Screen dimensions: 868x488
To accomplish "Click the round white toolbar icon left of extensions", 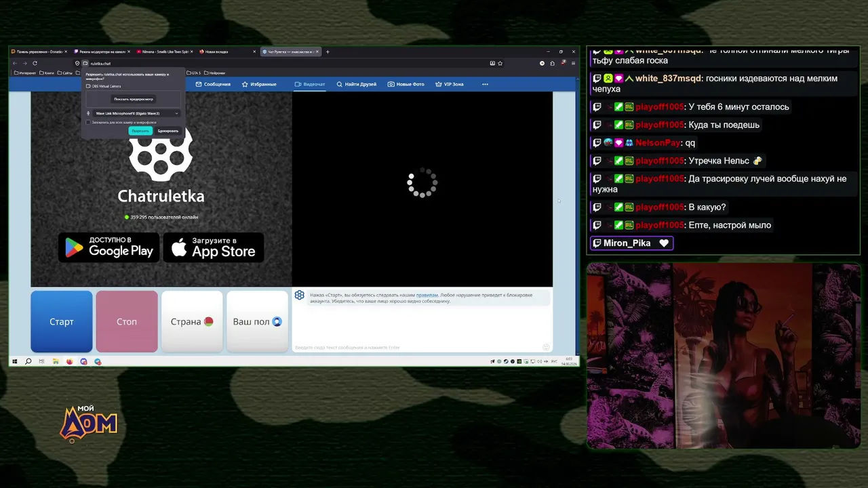I will [542, 63].
